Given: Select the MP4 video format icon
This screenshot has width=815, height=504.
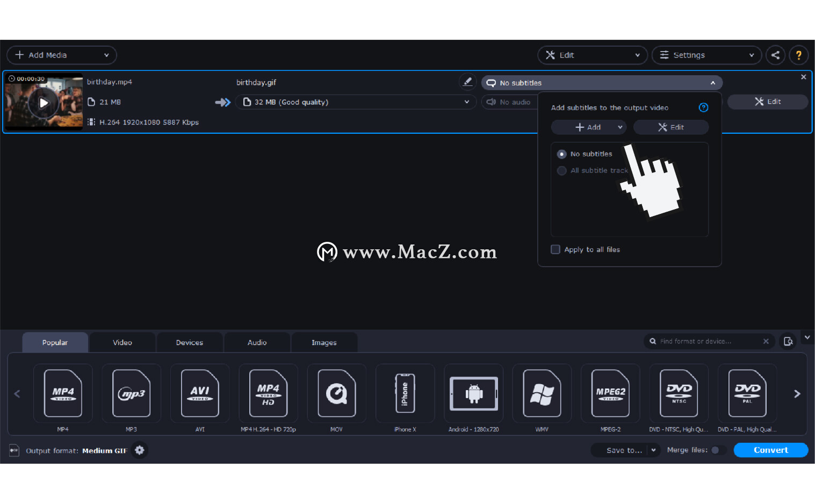Looking at the screenshot, I should 63,393.
